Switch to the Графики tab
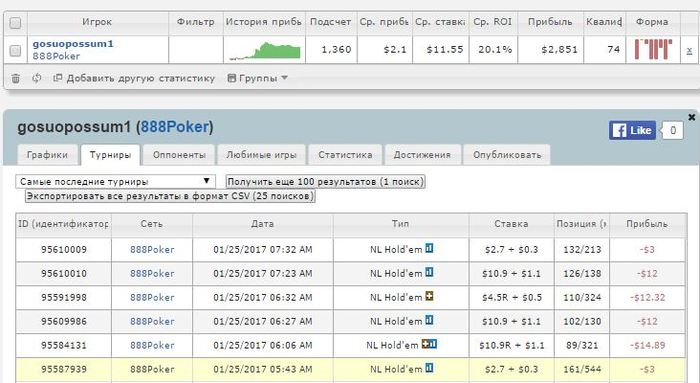700x383 pixels. 47,155
